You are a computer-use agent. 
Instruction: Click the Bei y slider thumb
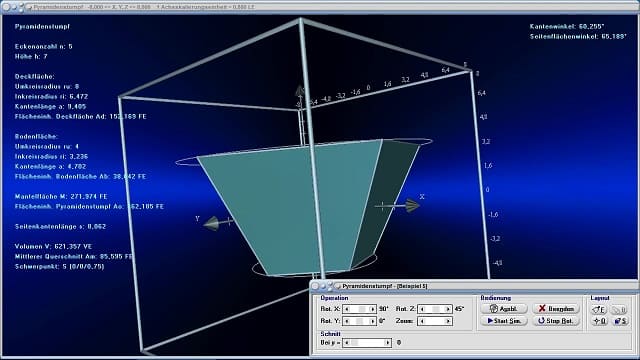[355, 342]
